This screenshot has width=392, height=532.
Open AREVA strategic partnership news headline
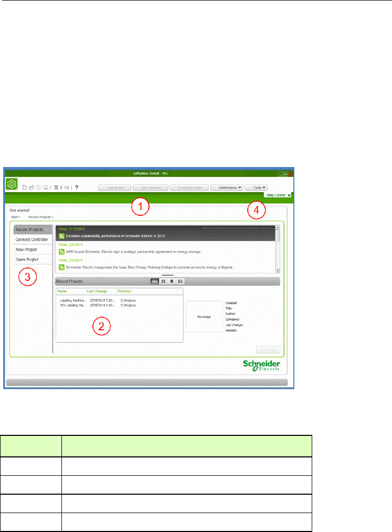[x=133, y=252]
